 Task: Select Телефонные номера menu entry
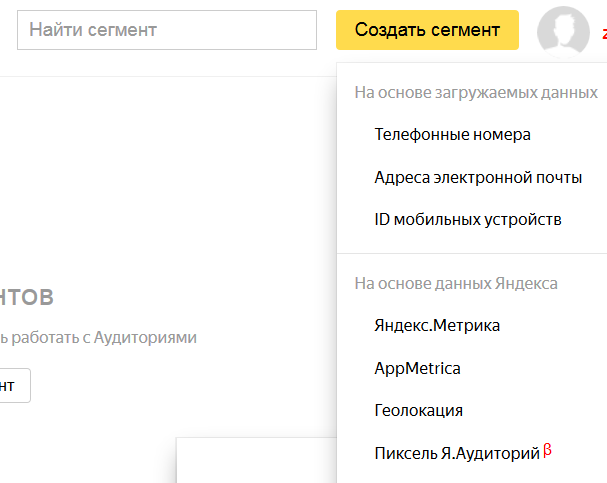tap(453, 135)
